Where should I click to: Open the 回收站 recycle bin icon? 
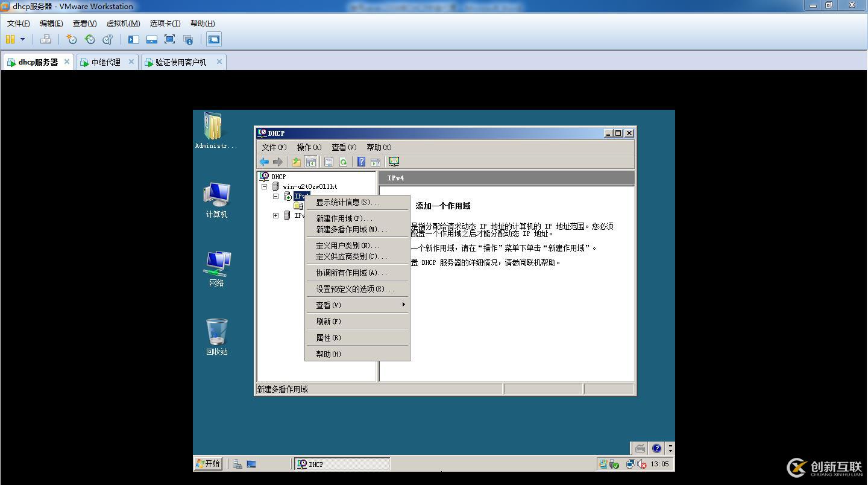pos(216,338)
